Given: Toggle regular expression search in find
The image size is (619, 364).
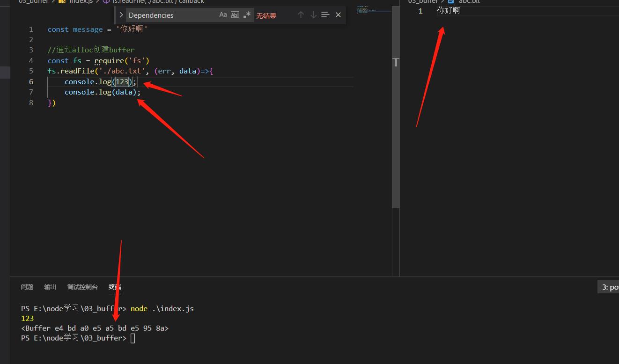Looking at the screenshot, I should tap(247, 15).
